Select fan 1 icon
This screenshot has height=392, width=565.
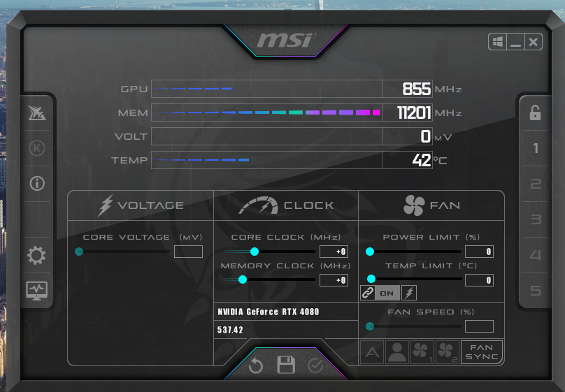(x=422, y=352)
